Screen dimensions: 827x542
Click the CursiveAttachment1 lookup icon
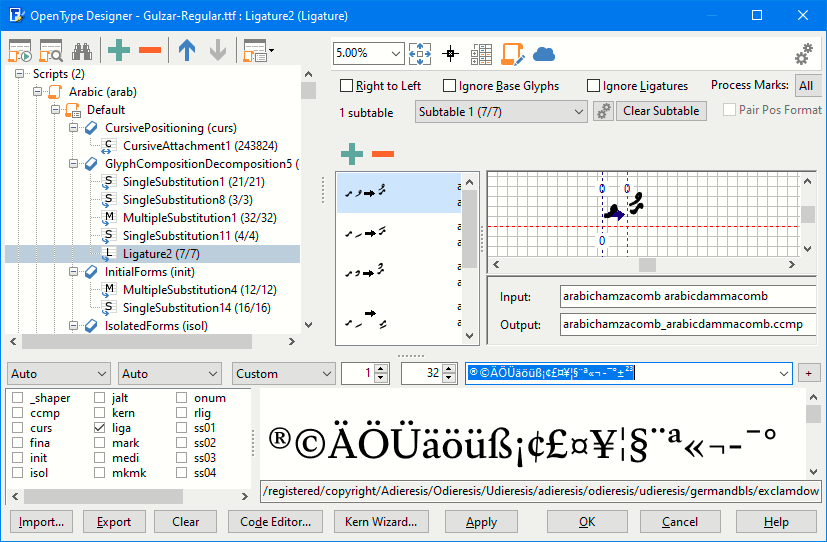point(109,146)
